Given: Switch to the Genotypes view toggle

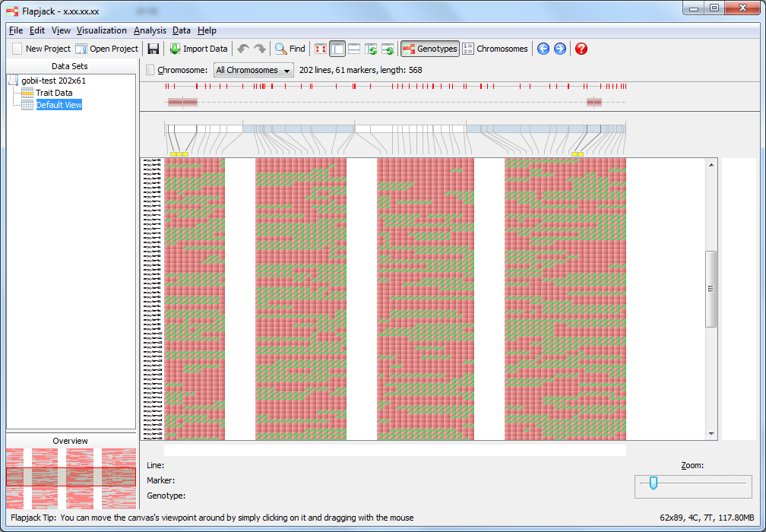Looking at the screenshot, I should tap(430, 49).
